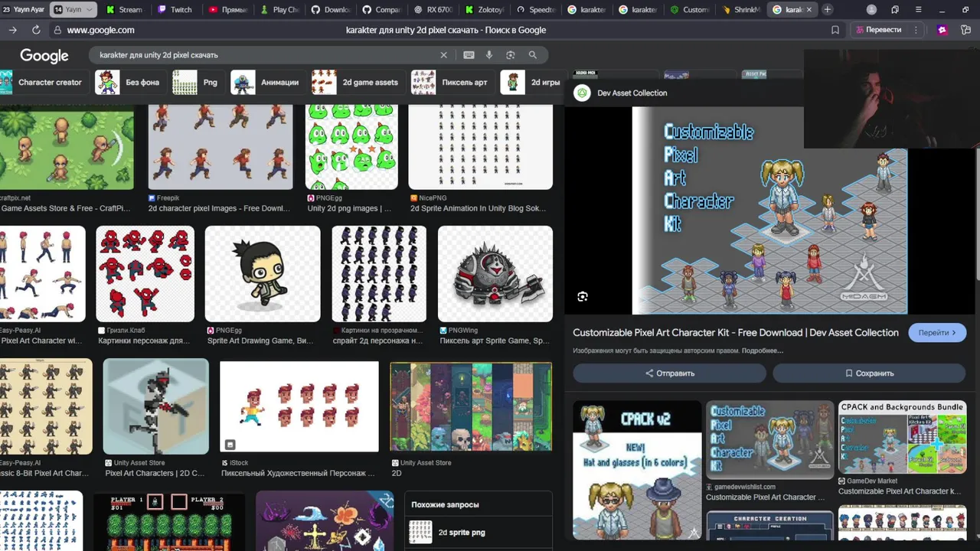980x551 pixels.
Task: Click the search query input field
Action: coord(264,55)
